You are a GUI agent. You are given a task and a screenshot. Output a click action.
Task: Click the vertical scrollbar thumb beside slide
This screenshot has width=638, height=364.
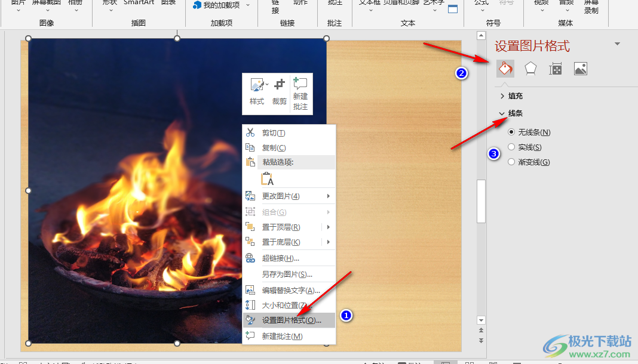(x=481, y=201)
